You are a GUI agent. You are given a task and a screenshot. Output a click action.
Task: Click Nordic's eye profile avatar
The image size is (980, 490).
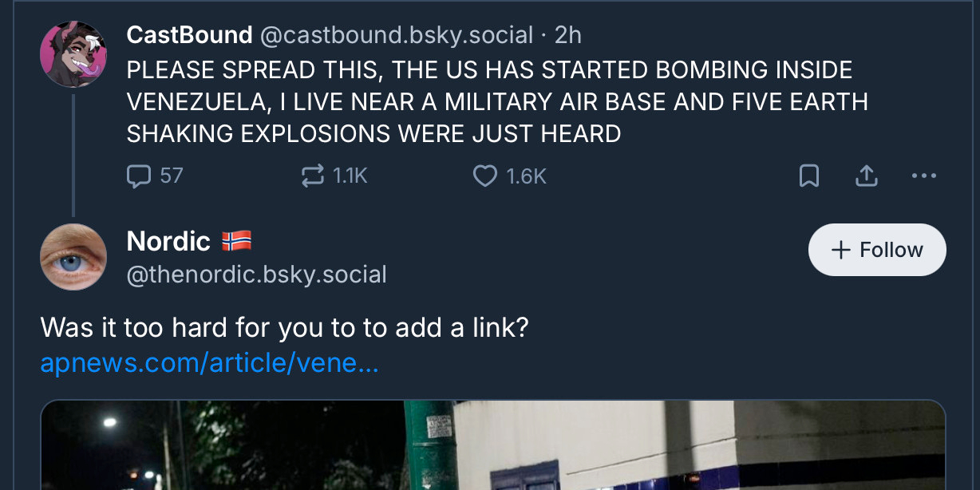coord(73,257)
